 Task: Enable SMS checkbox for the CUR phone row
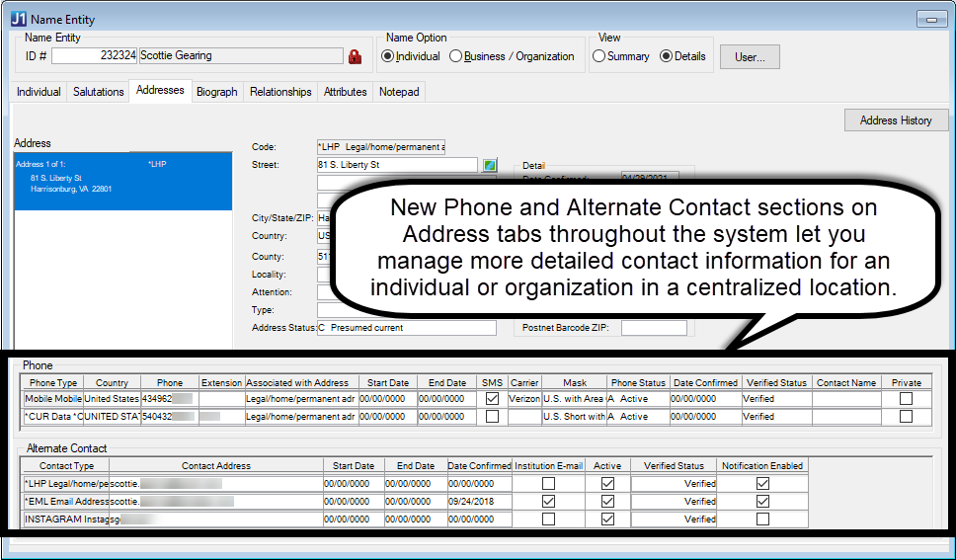[x=492, y=417]
